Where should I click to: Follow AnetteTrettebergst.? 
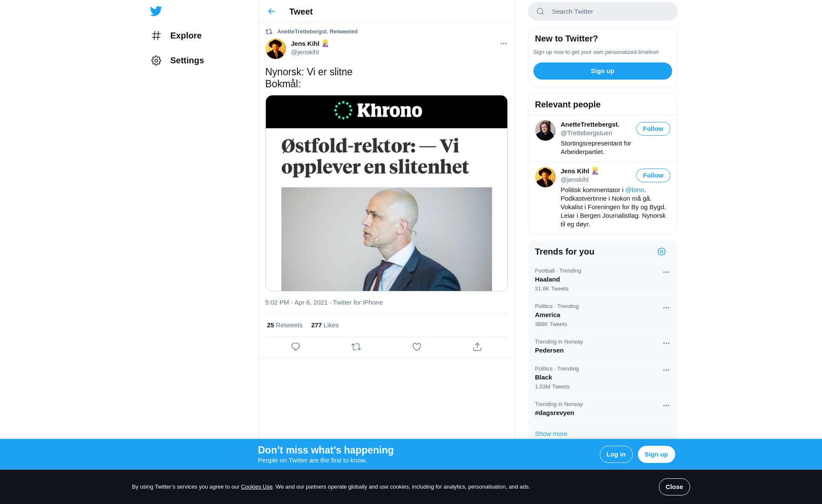(653, 129)
